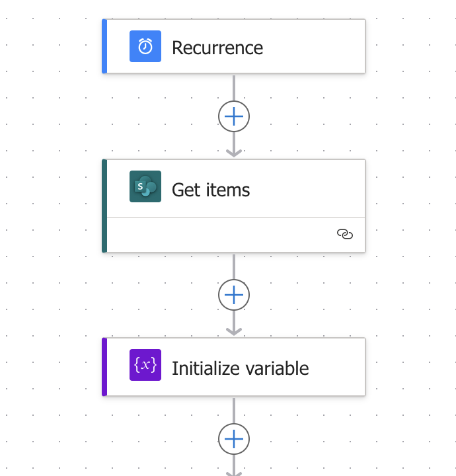Add step between Recurrence and Get items
The image size is (456, 476).
pos(234,116)
